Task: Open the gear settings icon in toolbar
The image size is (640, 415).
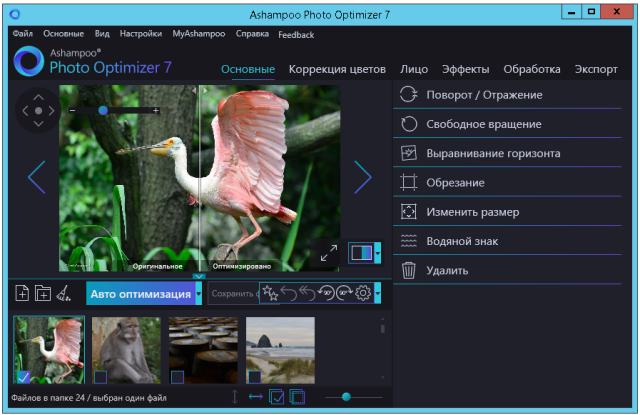Action: pyautogui.click(x=363, y=293)
